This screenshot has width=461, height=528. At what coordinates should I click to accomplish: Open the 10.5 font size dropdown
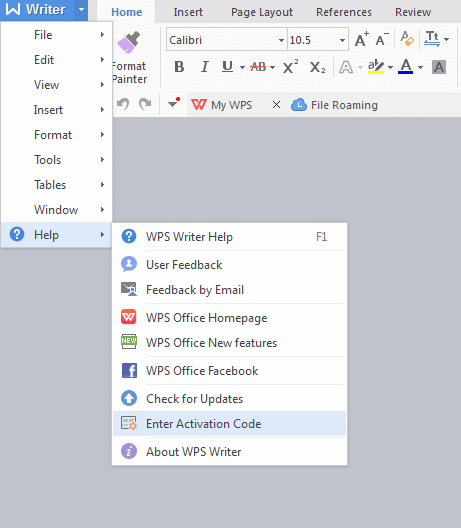[342, 40]
